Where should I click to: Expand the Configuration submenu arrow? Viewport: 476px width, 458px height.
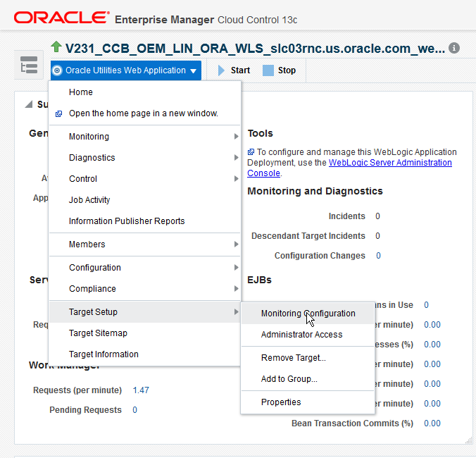236,267
